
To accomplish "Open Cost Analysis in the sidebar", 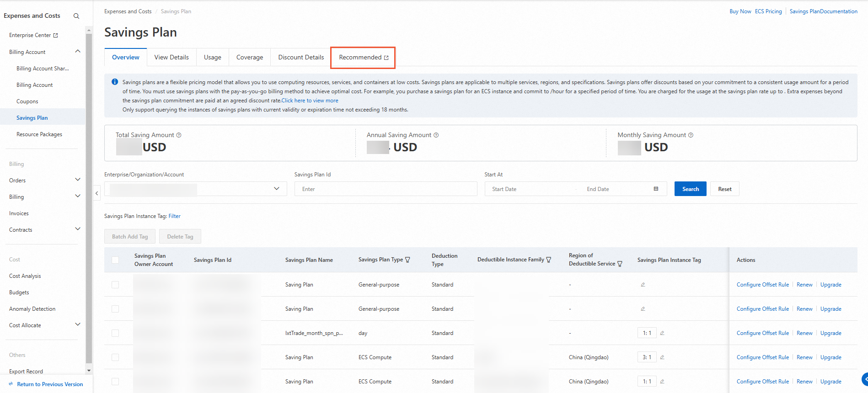I will (25, 276).
